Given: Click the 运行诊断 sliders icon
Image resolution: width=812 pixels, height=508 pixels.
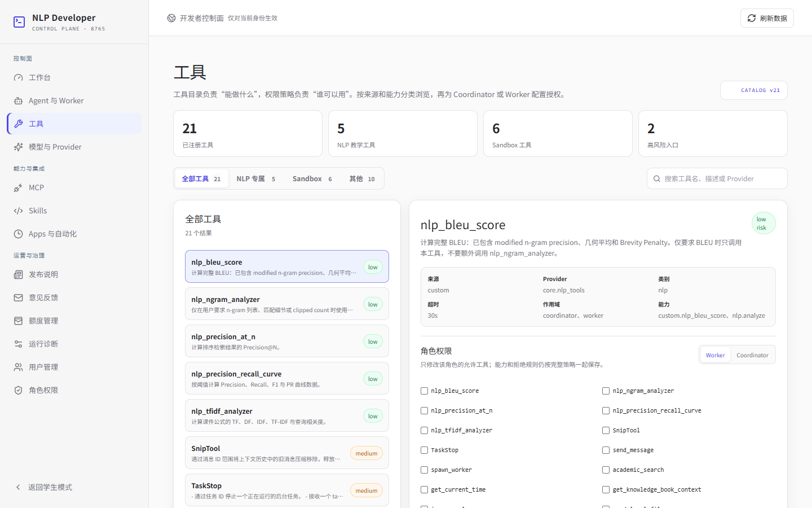Looking at the screenshot, I should click(x=19, y=344).
